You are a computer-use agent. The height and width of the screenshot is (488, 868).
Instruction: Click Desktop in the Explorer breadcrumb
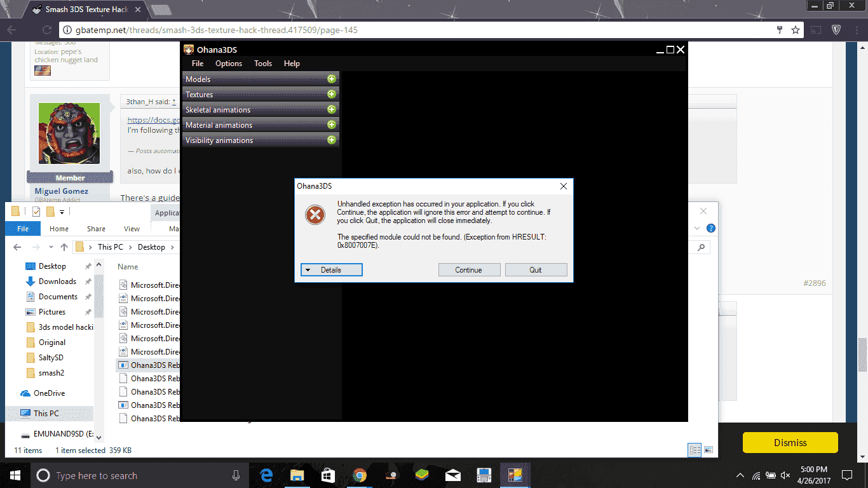point(151,247)
